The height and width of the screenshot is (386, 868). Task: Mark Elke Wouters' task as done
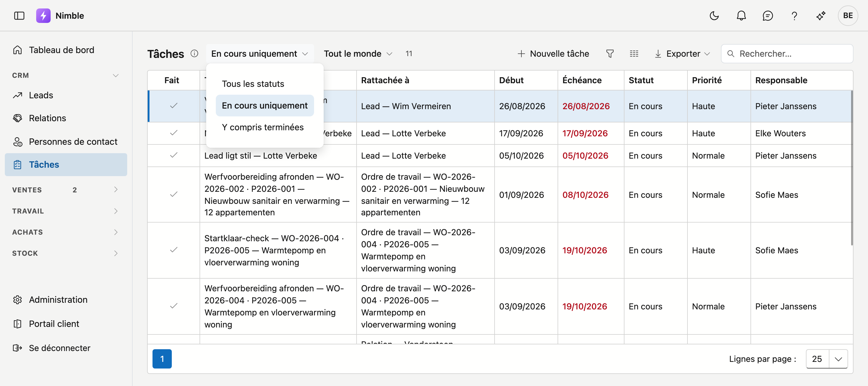pyautogui.click(x=174, y=133)
